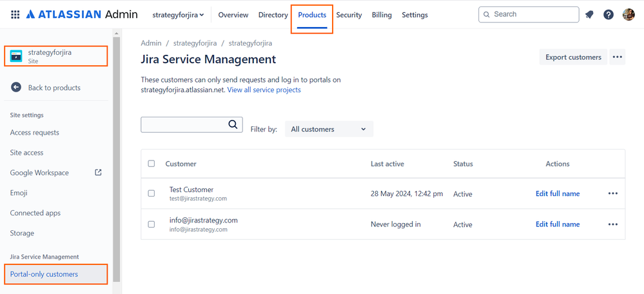644x294 pixels.
Task: Open more actions menu beside Export customers
Action: tap(618, 57)
